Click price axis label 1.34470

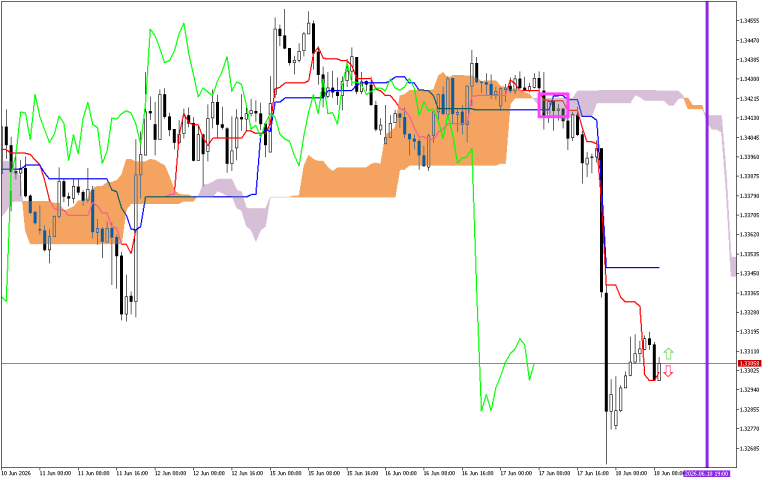click(750, 40)
